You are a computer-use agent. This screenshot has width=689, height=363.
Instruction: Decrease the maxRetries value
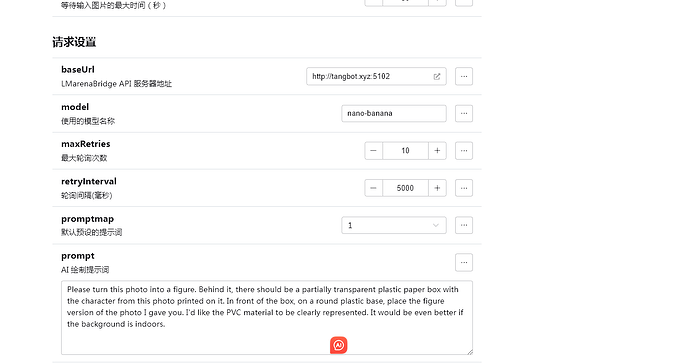tap(374, 151)
